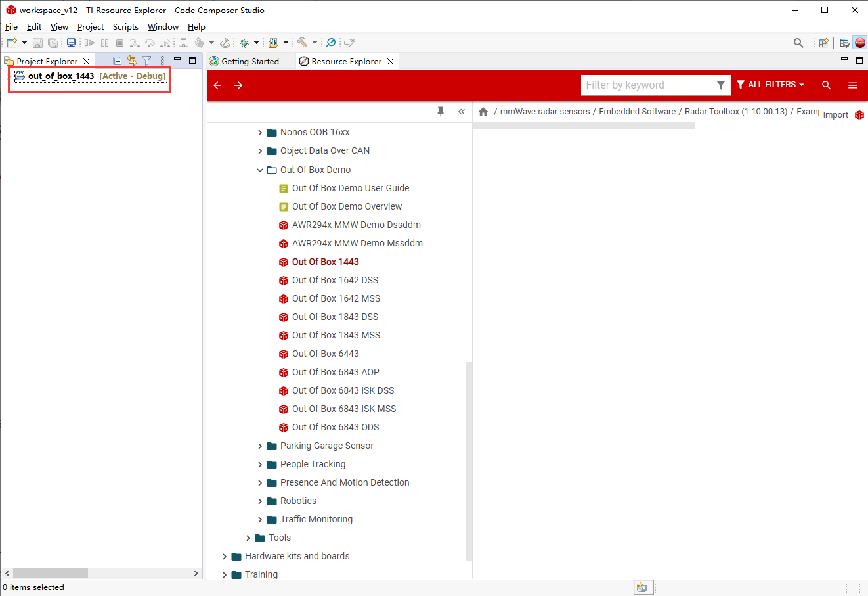This screenshot has height=596, width=868.
Task: Click the terminal monitor toolbar icon
Action: (71, 43)
